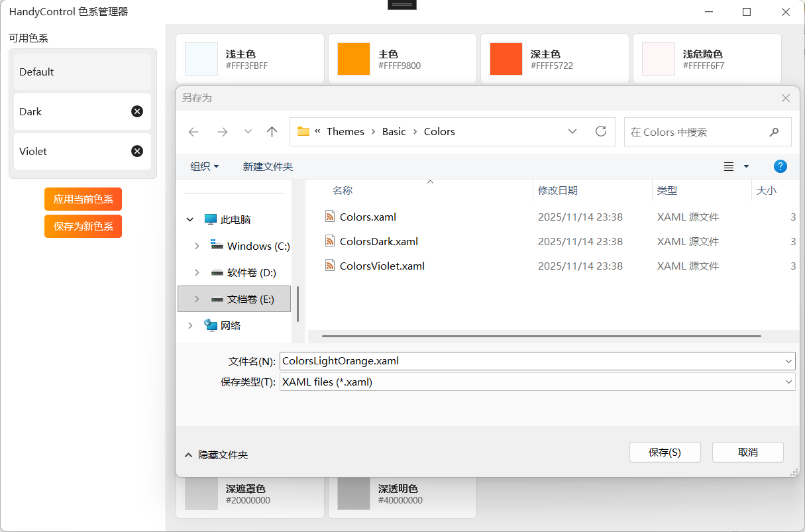Select the Colors.xaml file name

pos(368,217)
